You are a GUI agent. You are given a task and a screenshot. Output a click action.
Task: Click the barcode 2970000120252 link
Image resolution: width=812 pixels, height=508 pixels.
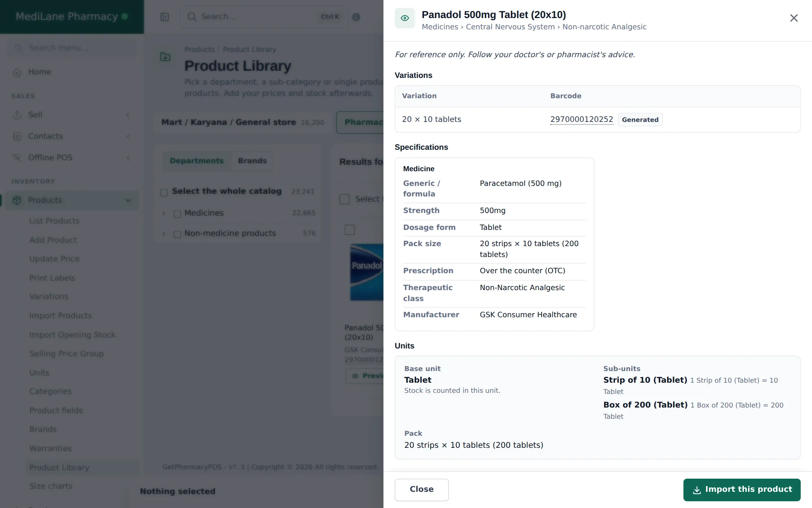coord(582,120)
